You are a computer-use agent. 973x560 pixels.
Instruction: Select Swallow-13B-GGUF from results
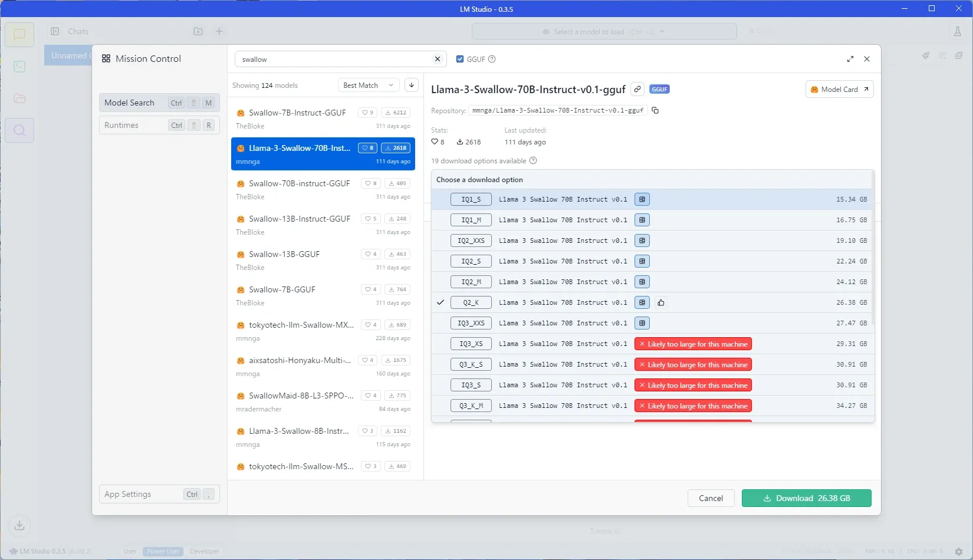coord(323,260)
